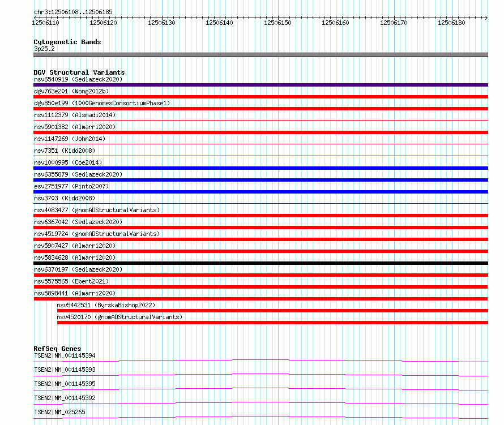Click the red bar under nsv5898441
Screen dimensions: 504x425
coord(260,299)
